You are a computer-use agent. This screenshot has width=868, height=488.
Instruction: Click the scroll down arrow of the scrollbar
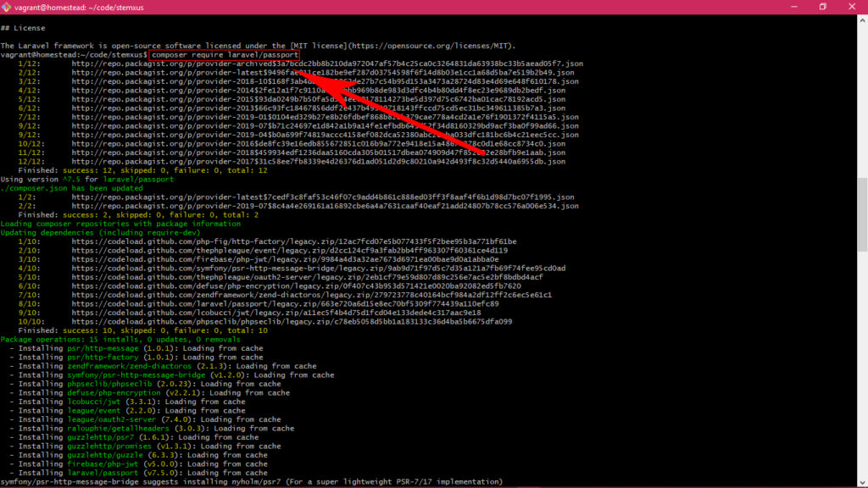(x=862, y=483)
